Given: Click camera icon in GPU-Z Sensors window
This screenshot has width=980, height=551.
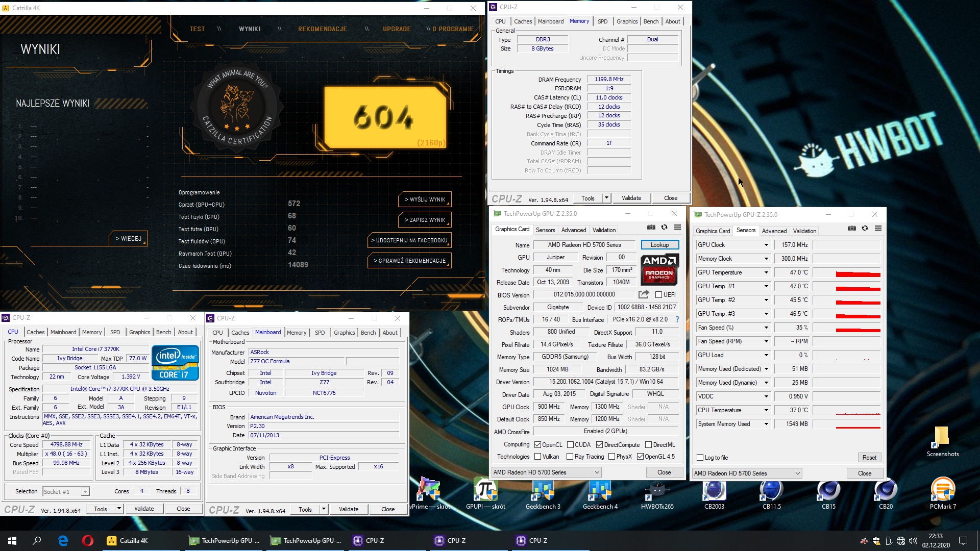Looking at the screenshot, I should click(852, 229).
